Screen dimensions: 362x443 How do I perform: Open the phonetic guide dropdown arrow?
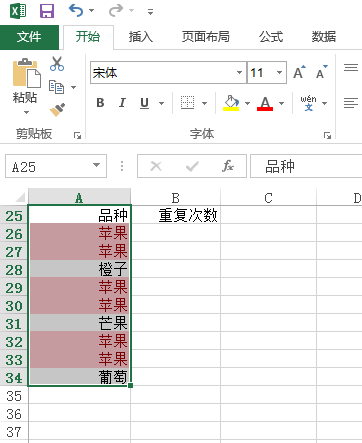pyautogui.click(x=324, y=103)
